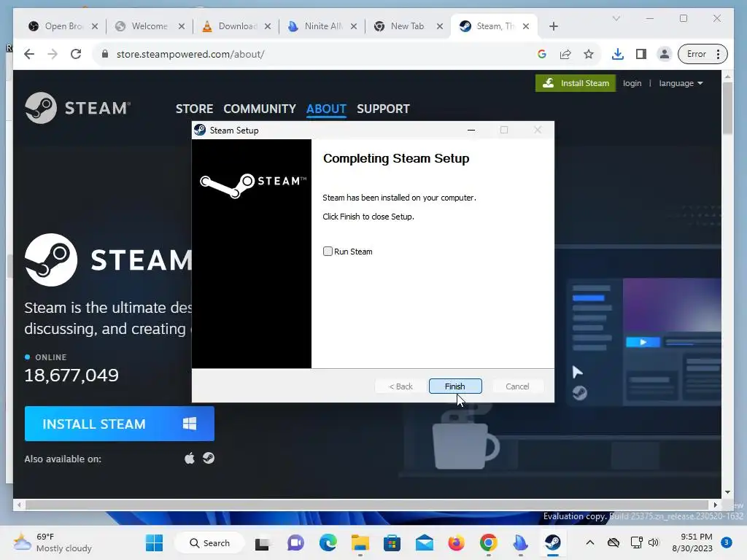747x560 pixels.
Task: Click the taskbar Search box
Action: coord(209,542)
